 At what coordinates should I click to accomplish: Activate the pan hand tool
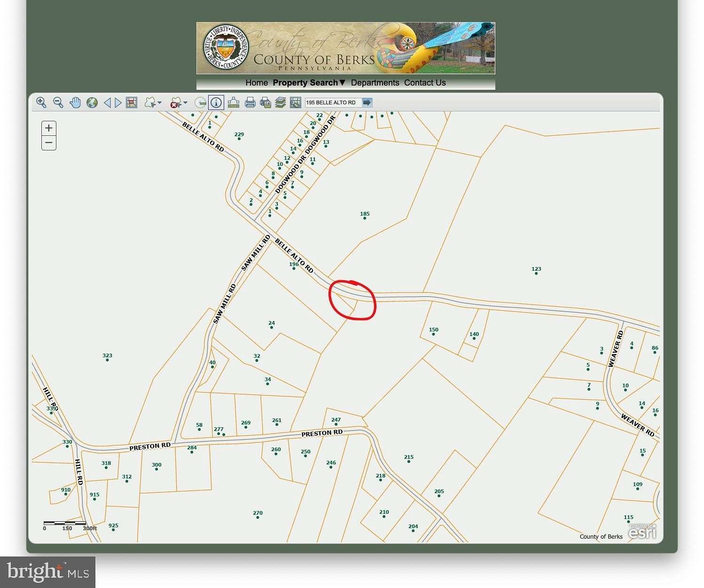75,102
